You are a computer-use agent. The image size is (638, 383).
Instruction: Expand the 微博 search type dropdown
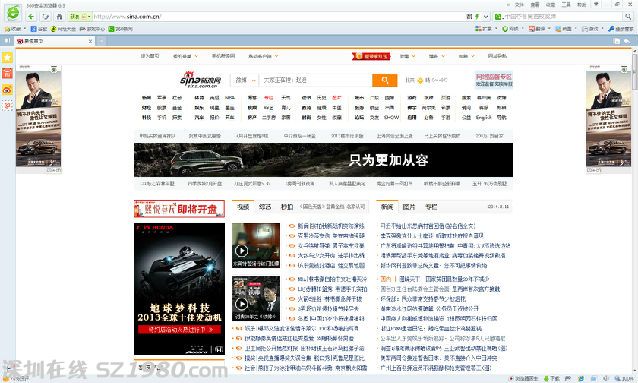click(245, 80)
